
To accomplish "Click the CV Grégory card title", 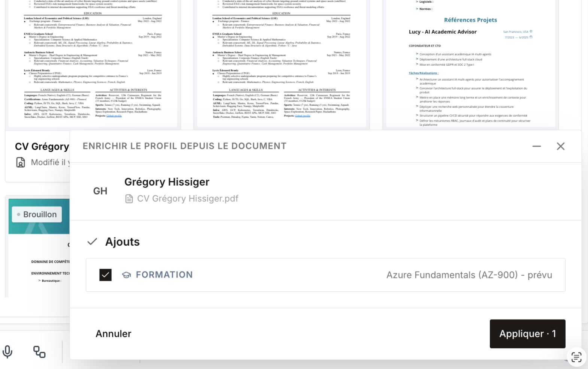I will tap(42, 147).
